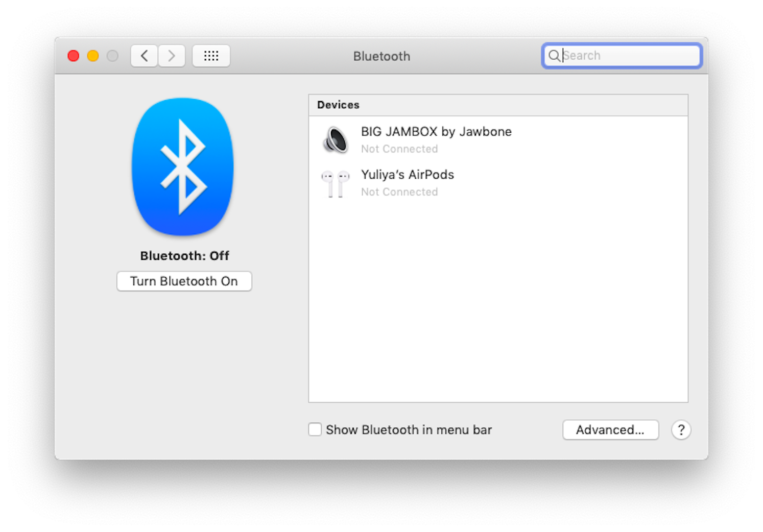Click the "Bluetooth: Off" status label
The width and height of the screenshot is (763, 532).
click(x=184, y=255)
